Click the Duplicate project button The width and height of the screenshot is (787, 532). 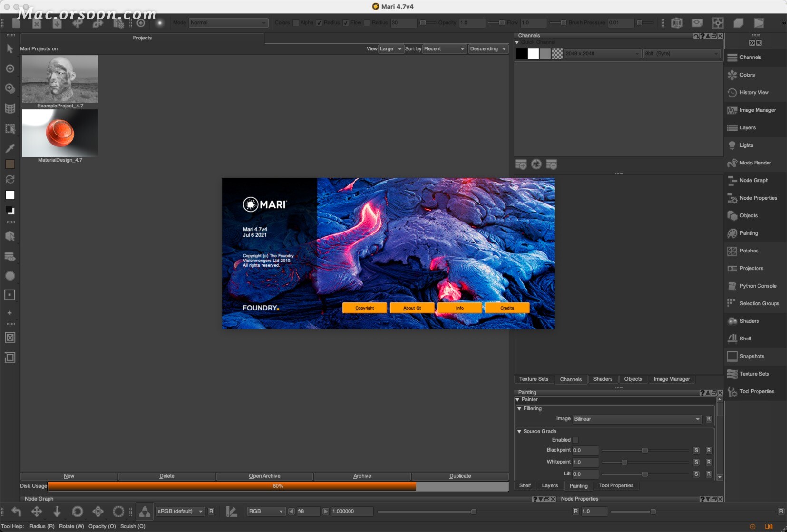(460, 476)
